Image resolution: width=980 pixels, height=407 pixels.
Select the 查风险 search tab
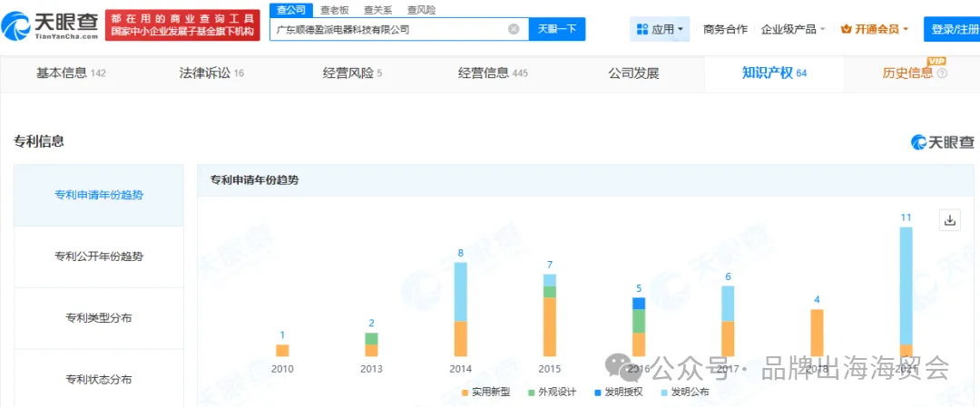click(421, 10)
